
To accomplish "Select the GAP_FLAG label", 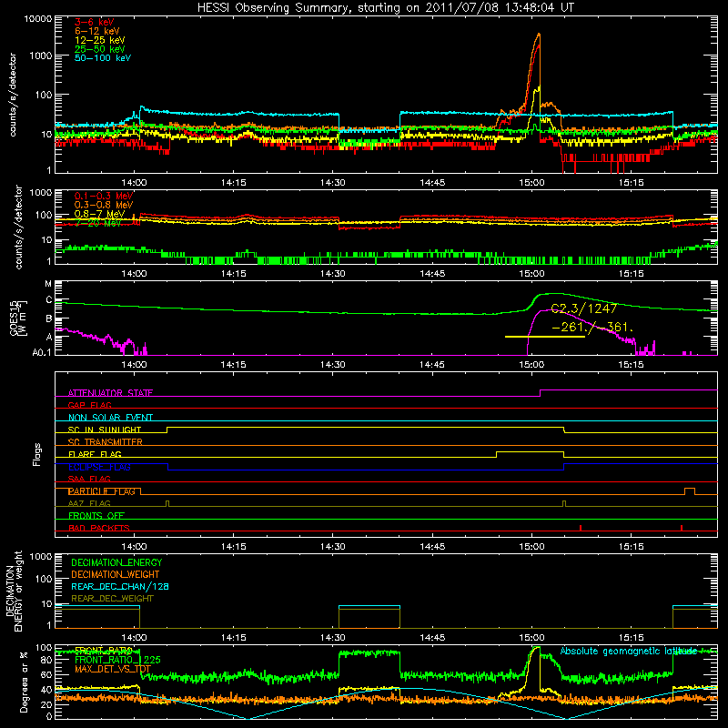I will point(89,405).
